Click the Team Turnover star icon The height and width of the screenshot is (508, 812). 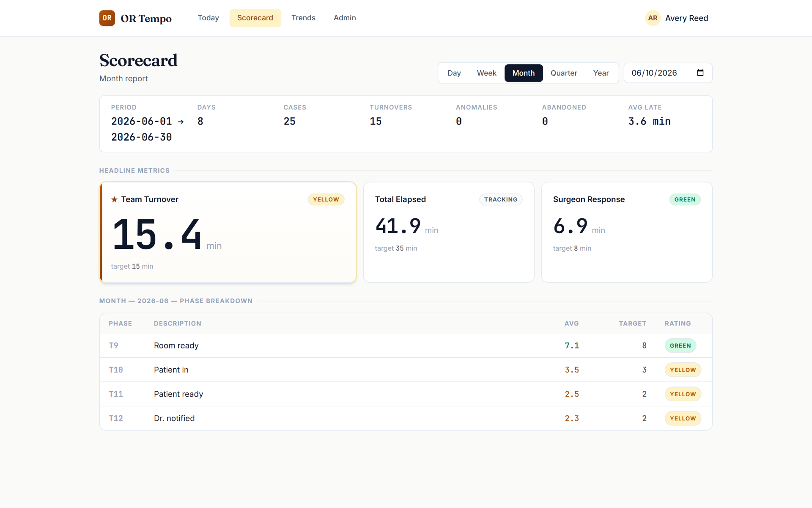tap(114, 199)
